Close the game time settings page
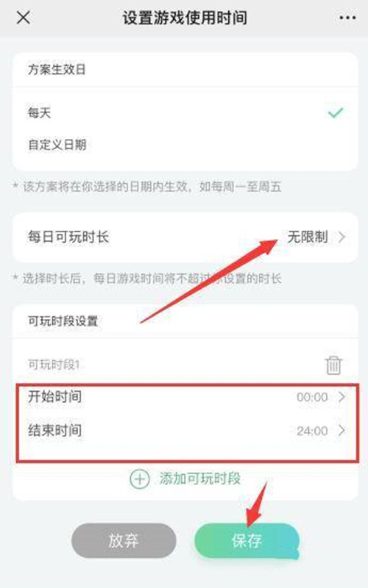Image resolution: width=368 pixels, height=588 pixels. pos(24,18)
